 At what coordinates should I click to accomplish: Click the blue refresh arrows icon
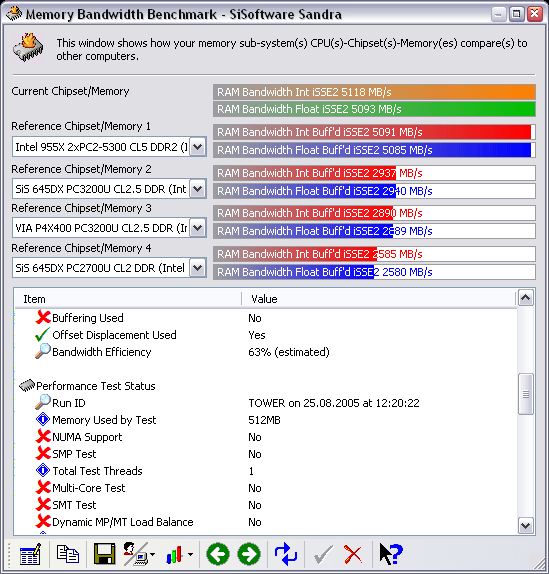[285, 554]
